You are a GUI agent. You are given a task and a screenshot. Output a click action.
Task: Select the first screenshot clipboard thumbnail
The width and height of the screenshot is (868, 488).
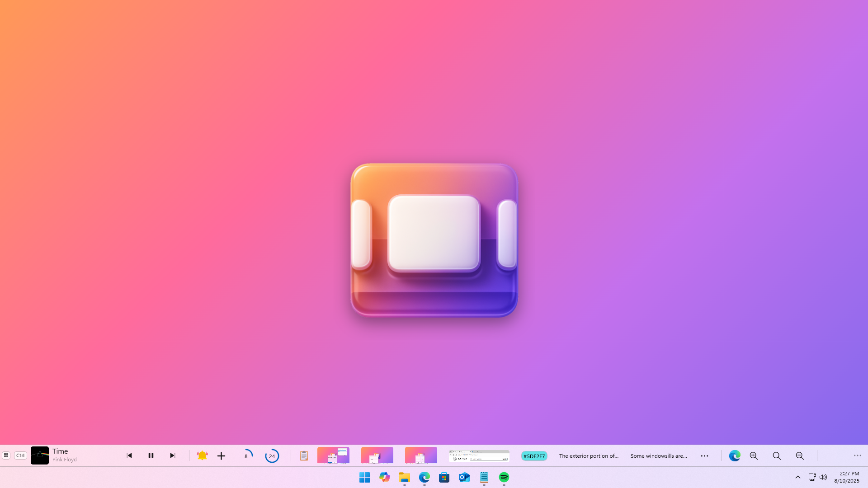coord(333,455)
